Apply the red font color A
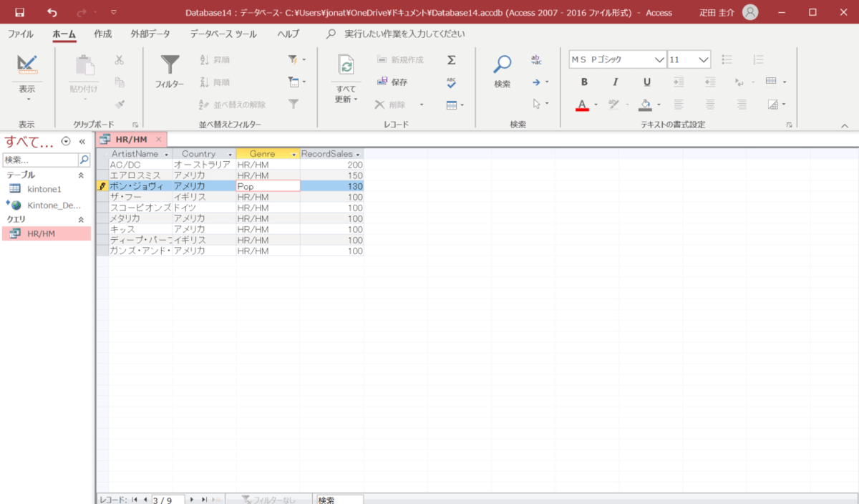Screen dimensions: 859x504 [582, 105]
